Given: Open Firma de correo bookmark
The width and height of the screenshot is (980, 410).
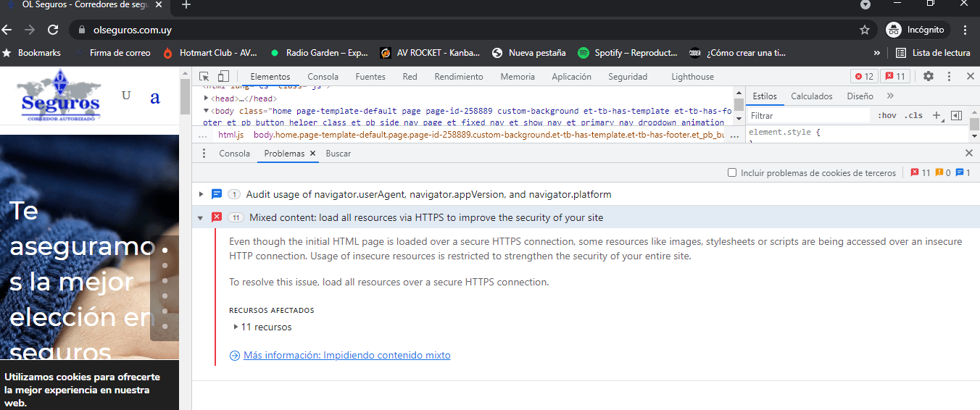Looking at the screenshot, I should coord(112,53).
